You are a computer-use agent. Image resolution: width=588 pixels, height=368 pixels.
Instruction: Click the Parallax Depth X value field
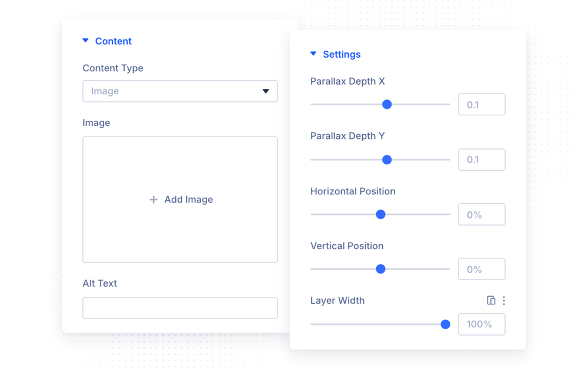[482, 104]
